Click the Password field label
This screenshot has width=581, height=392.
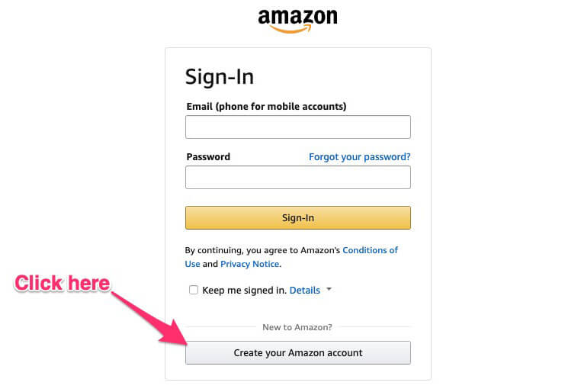tap(208, 157)
